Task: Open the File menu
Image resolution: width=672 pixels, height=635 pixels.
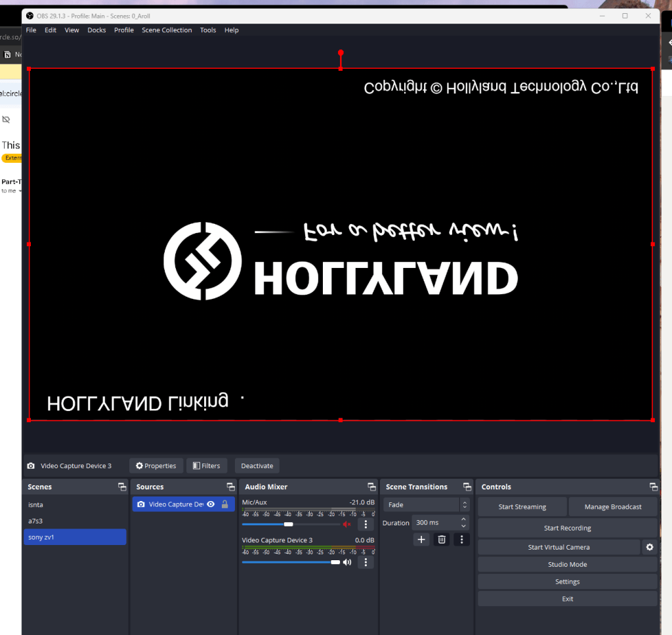Action: 31,30
